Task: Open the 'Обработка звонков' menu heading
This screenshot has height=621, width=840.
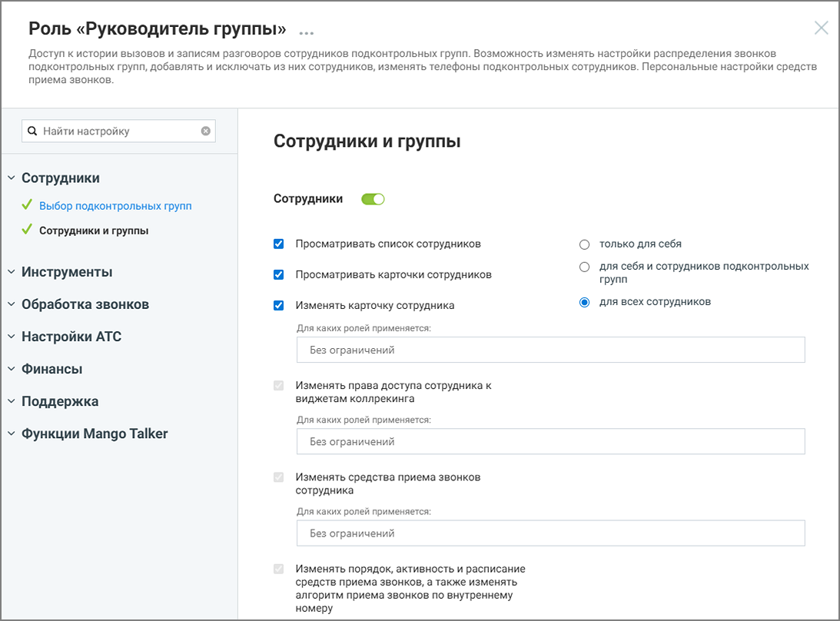Action: tap(85, 304)
